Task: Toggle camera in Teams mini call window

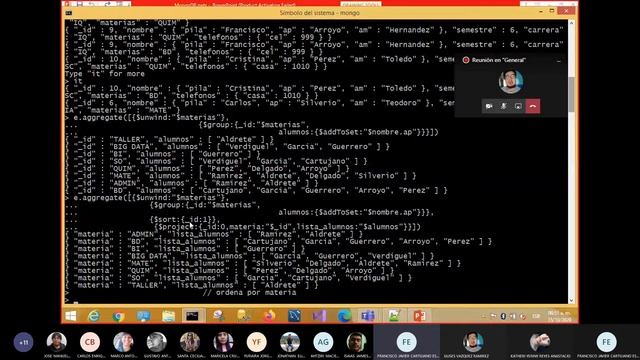Action: 489,106
